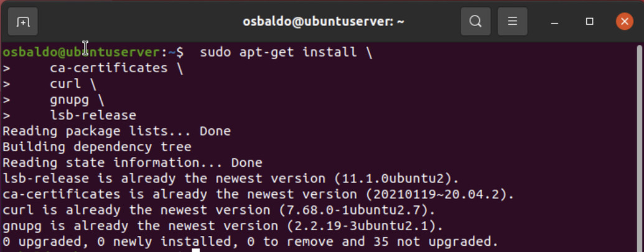
Task: Click the 'Building dependency tree' line
Action: click(96, 147)
